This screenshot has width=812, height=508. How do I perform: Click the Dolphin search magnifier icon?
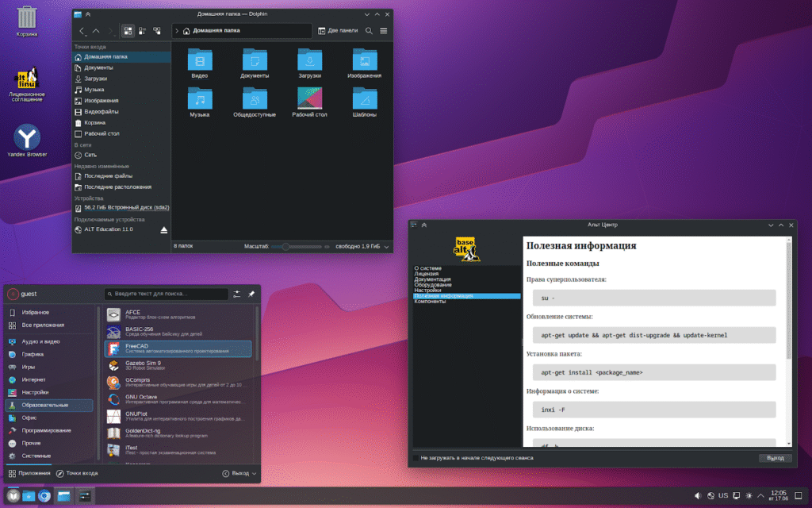369,31
